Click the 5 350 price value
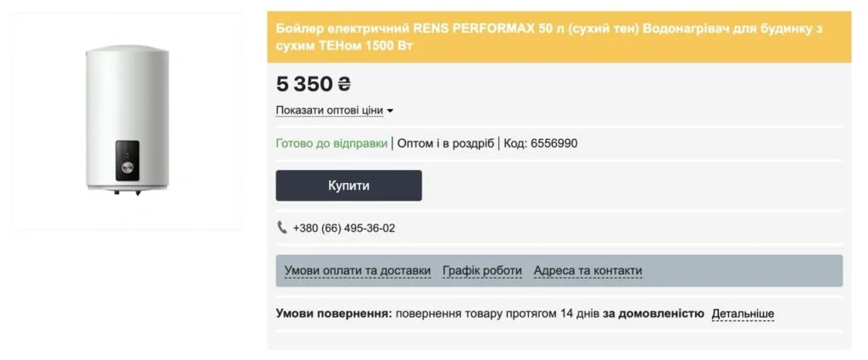The width and height of the screenshot is (868, 360). click(304, 84)
